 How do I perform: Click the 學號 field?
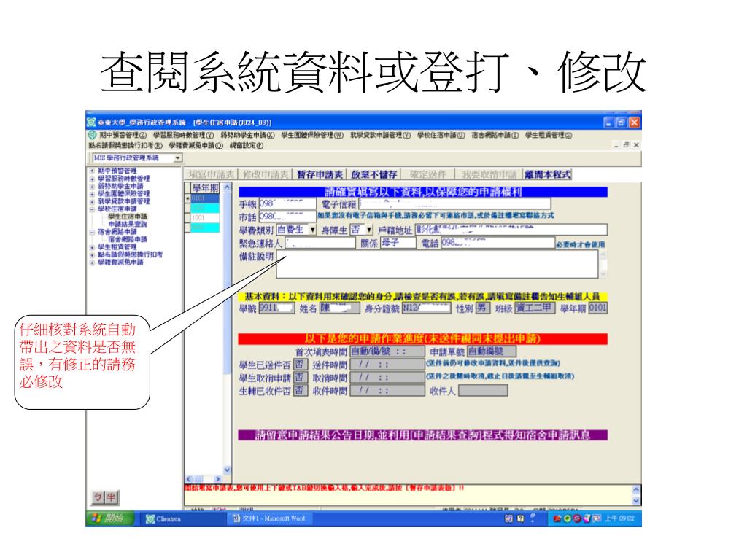[x=276, y=308]
